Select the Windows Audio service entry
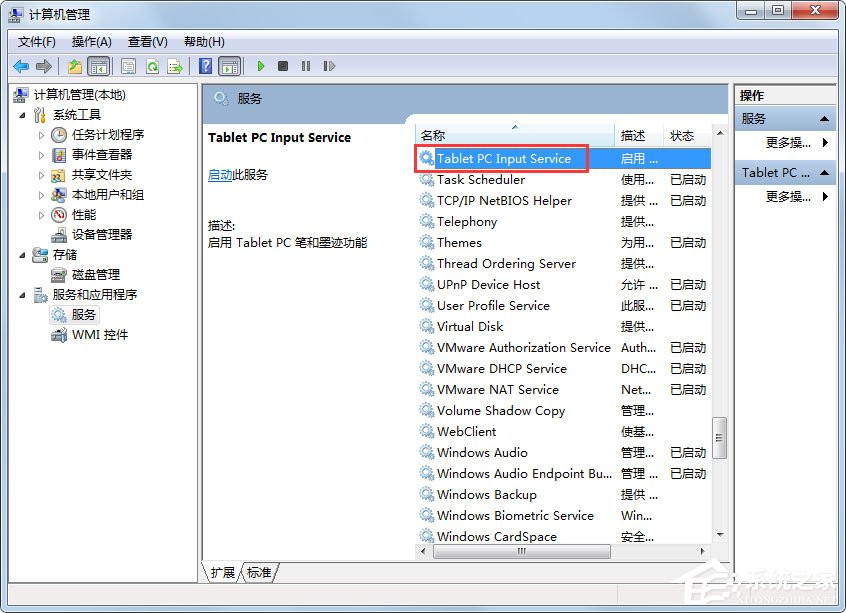846x613 pixels. coord(480,452)
